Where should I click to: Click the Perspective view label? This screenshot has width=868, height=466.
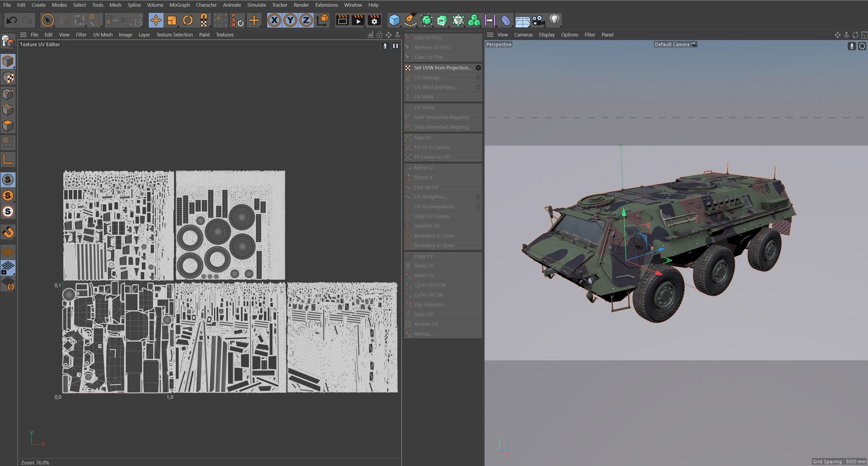(499, 44)
